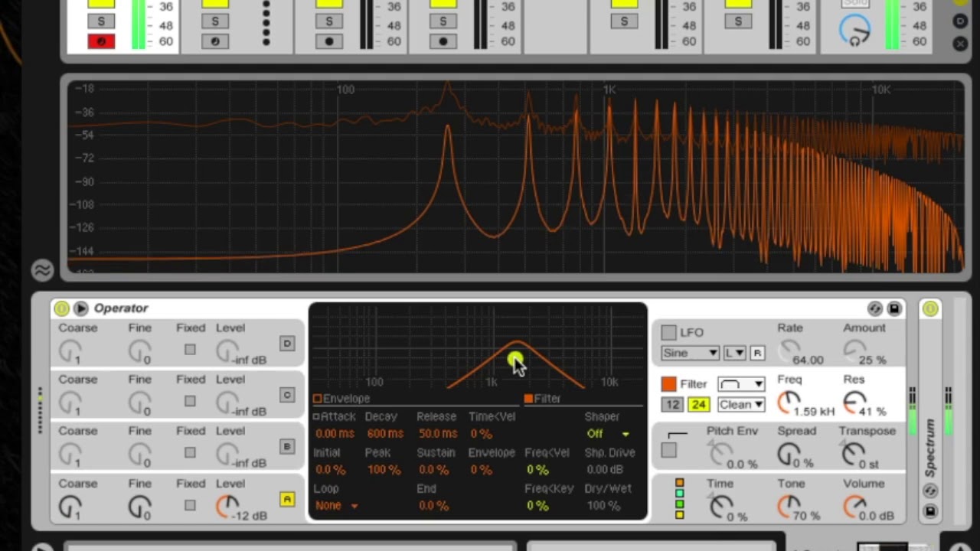Viewport: 980px width, 551px height.
Task: Click the Spectrum device save preset icon
Action: 930,510
